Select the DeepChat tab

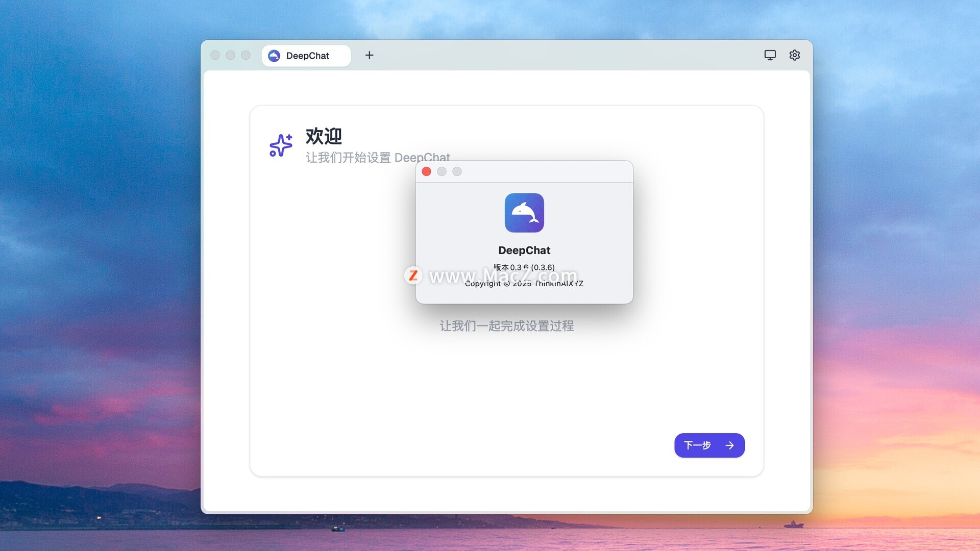point(307,56)
